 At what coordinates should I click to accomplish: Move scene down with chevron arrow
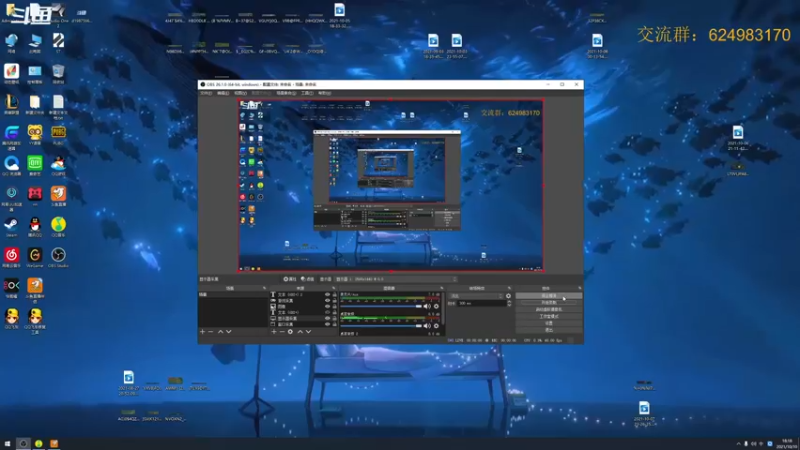(x=229, y=332)
